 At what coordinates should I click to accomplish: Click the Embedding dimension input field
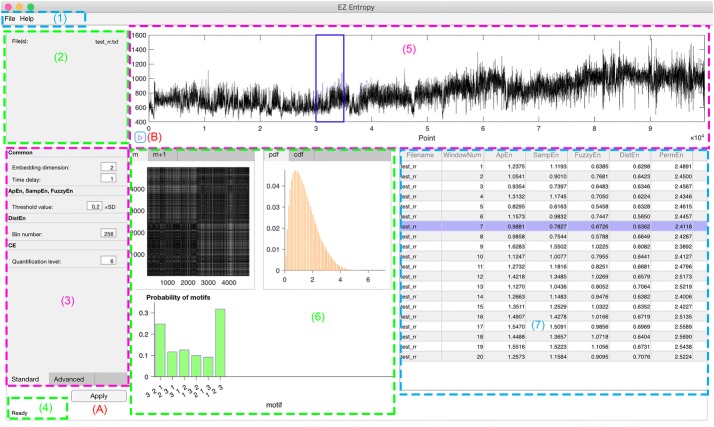(x=108, y=167)
